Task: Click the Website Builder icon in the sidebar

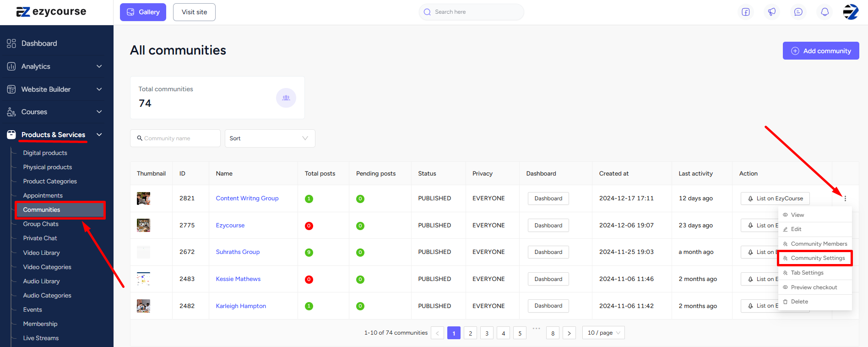Action: (11, 89)
